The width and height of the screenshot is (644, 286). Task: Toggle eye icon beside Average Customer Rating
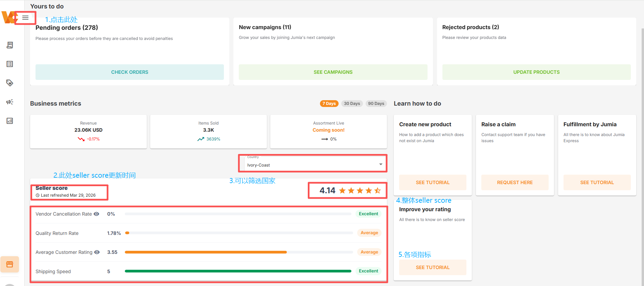click(97, 252)
